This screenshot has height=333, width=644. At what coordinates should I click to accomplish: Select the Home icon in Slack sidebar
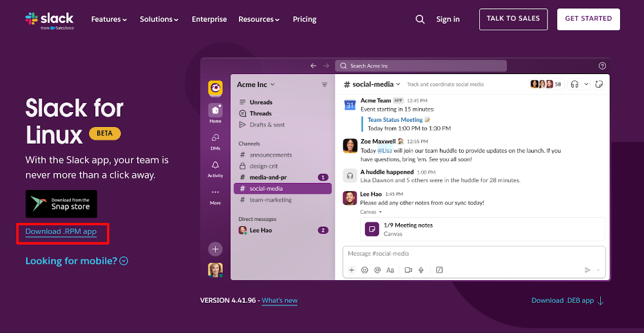[x=215, y=110]
